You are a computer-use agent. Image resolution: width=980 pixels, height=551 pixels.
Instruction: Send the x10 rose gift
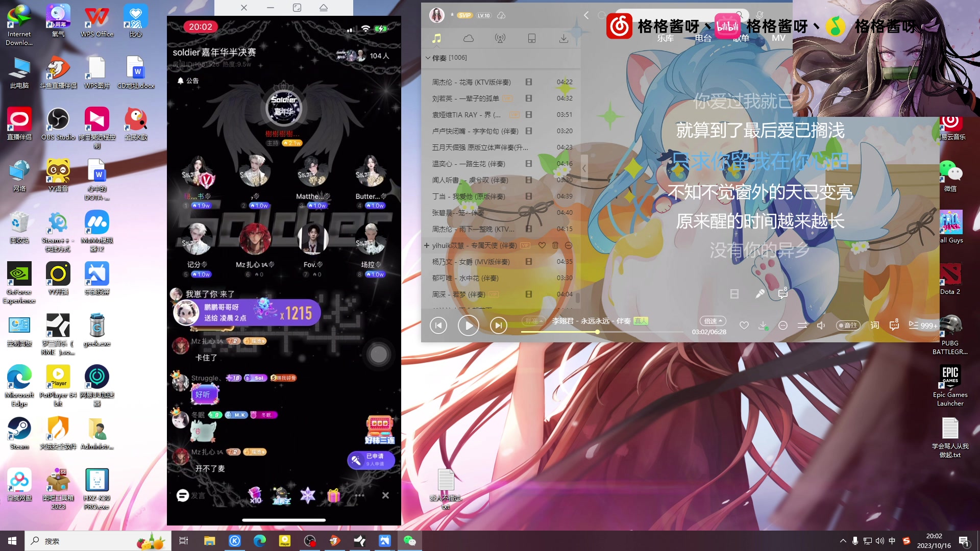point(255,495)
